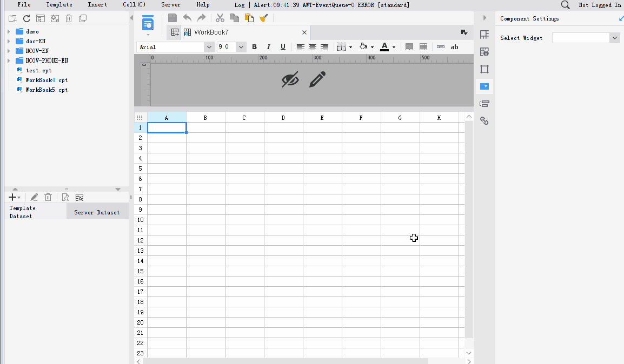Image resolution: width=624 pixels, height=364 pixels.
Task: Open the font color picker
Action: pyautogui.click(x=384, y=47)
